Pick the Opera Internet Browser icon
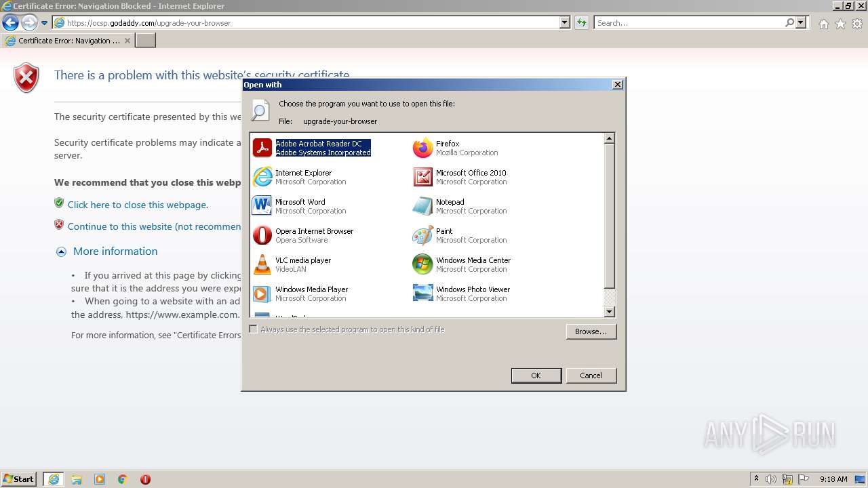The height and width of the screenshot is (488, 868). coord(262,235)
